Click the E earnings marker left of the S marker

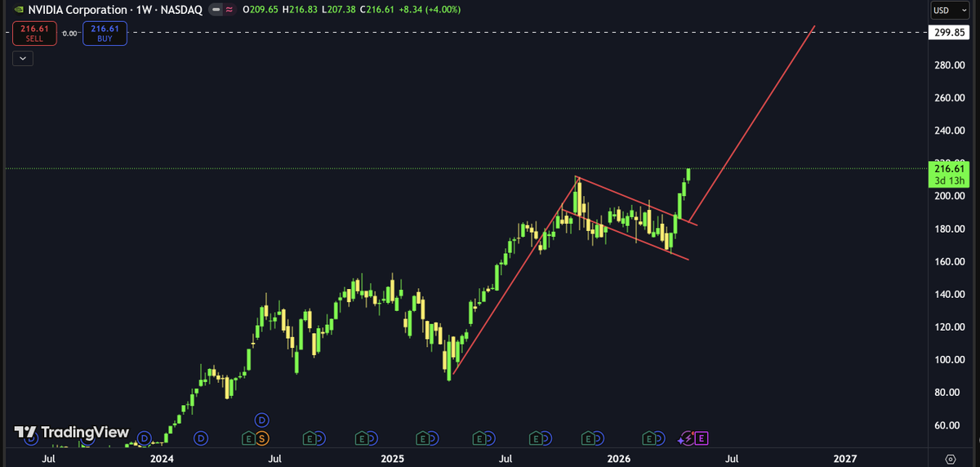[248, 438]
